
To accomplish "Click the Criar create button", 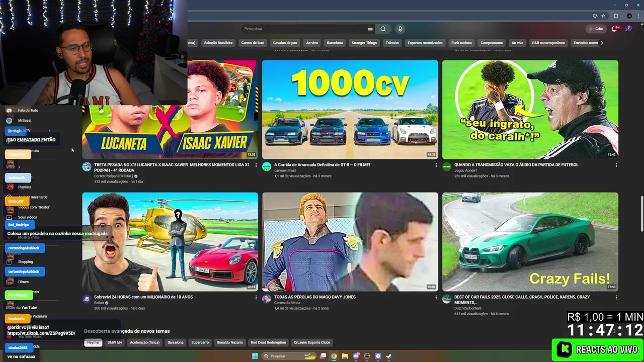I will pyautogui.click(x=596, y=29).
